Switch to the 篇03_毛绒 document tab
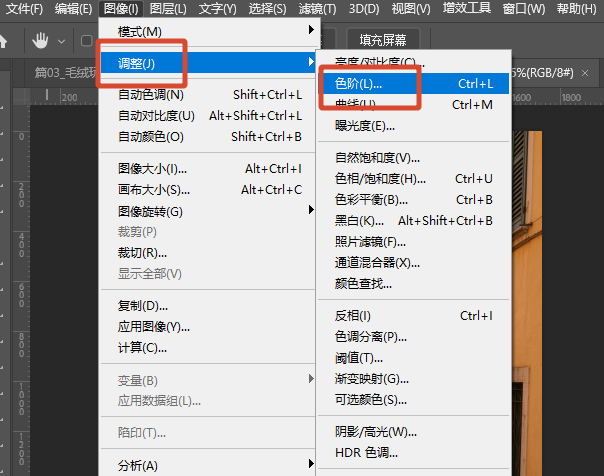The height and width of the screenshot is (476, 604). 65,72
